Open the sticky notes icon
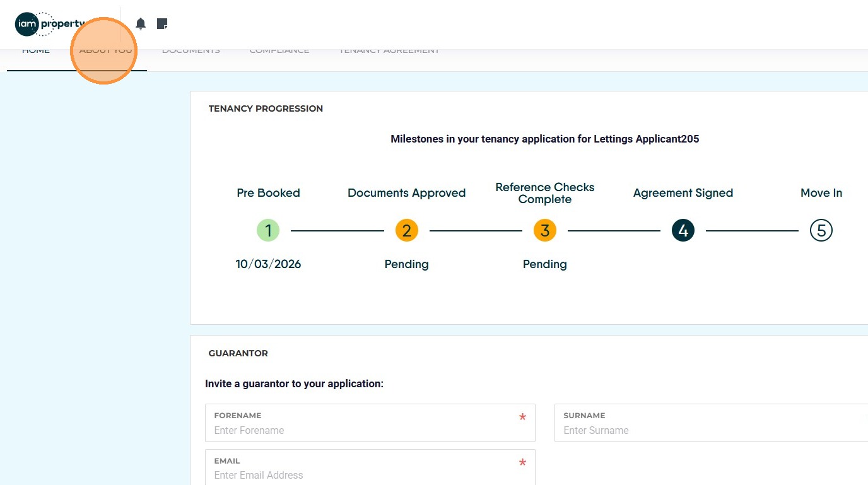 tap(162, 24)
